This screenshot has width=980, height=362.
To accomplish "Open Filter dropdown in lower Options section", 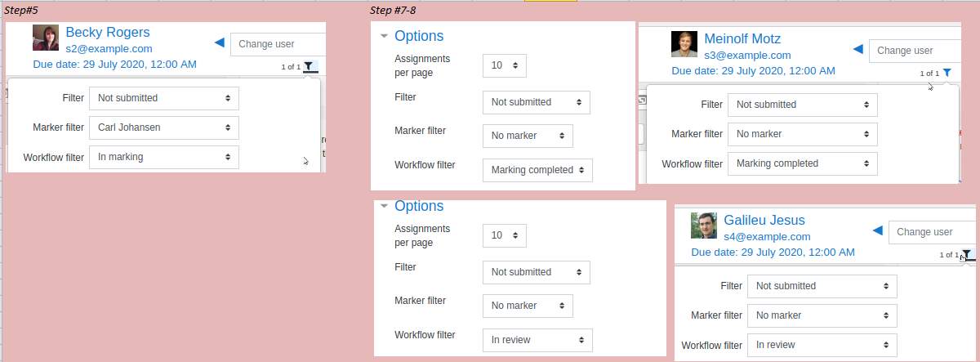I will pos(536,272).
